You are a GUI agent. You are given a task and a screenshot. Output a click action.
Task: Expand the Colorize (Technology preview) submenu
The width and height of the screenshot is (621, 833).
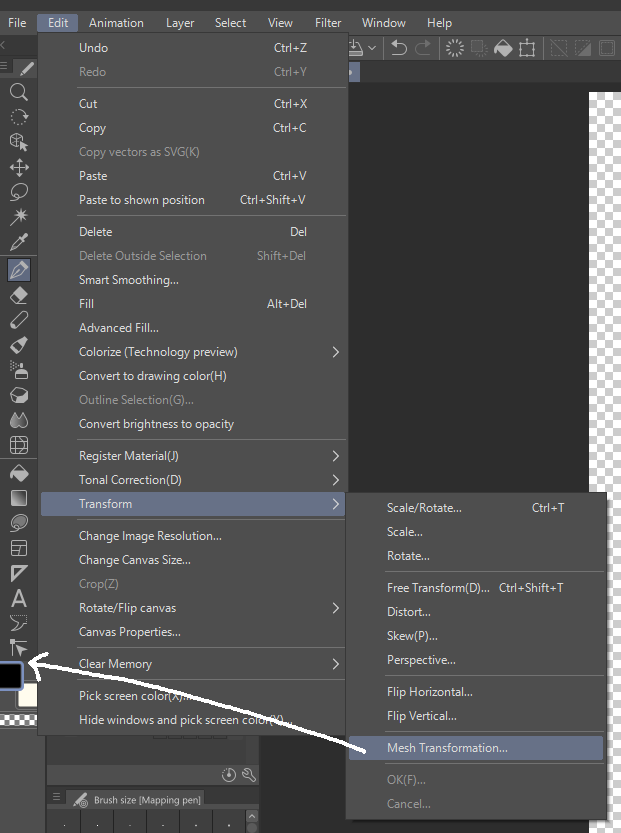[193, 352]
